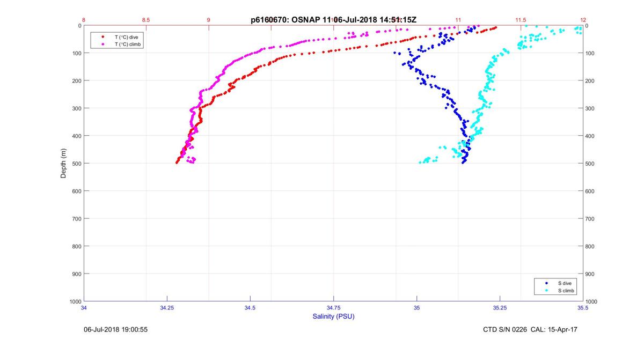Screen dimensions: 644x339
Task: Click the 34.25 salinity tick label
Action: pos(167,308)
